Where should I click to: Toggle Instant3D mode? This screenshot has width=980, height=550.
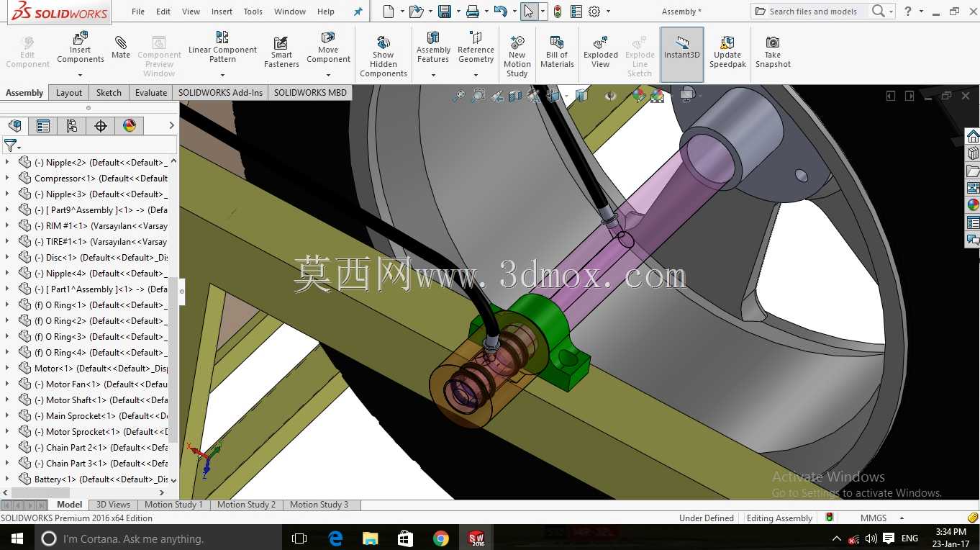pos(682,55)
